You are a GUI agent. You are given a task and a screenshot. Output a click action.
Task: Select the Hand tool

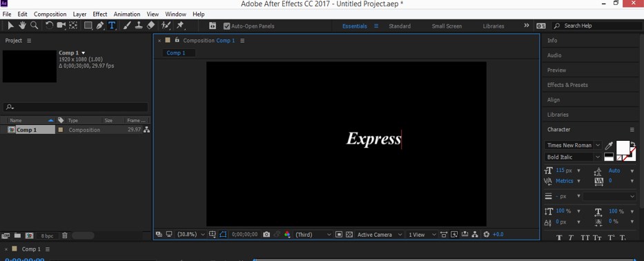click(22, 26)
